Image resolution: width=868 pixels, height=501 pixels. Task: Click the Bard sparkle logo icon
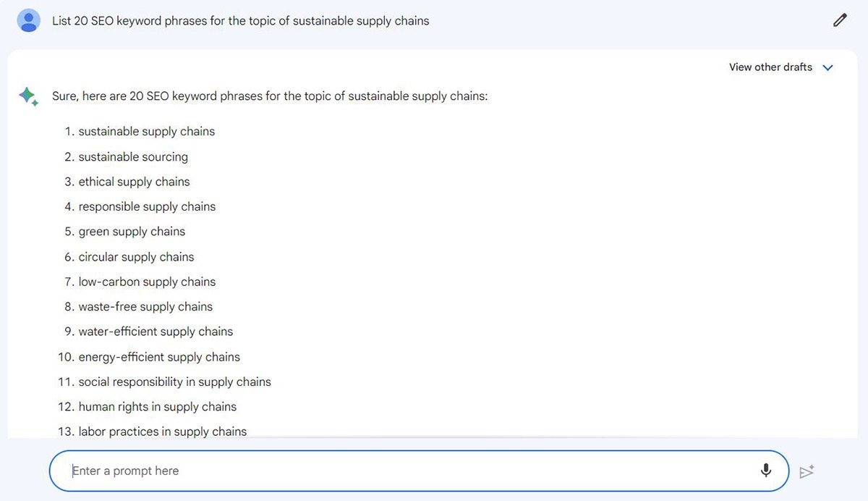(x=28, y=96)
